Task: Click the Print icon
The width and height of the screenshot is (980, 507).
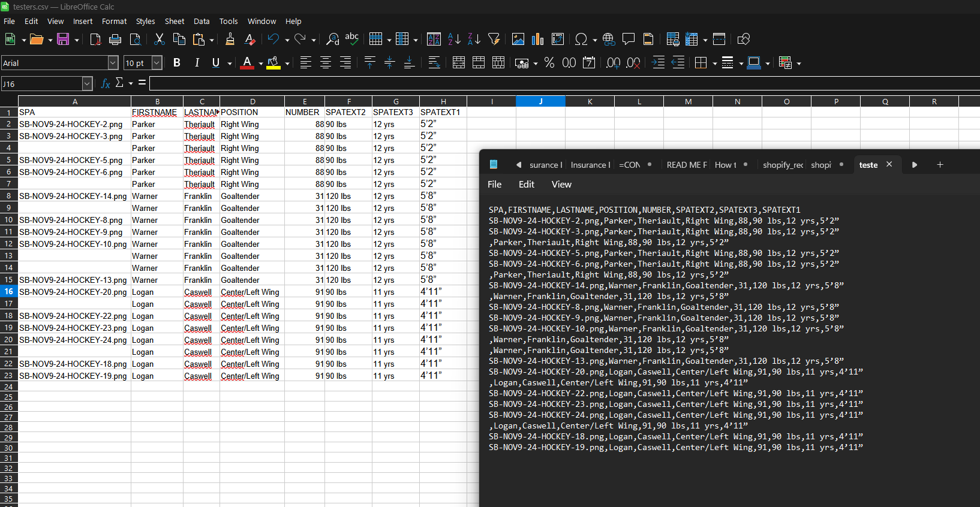Action: point(115,40)
